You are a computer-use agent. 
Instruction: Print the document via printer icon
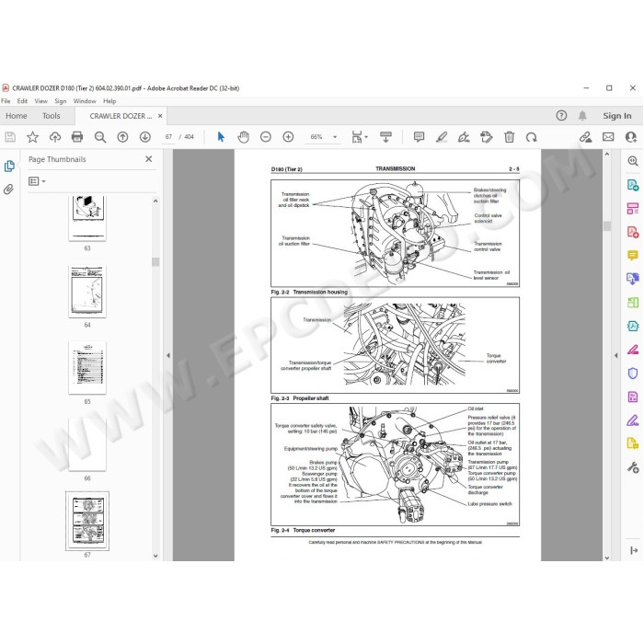77,137
